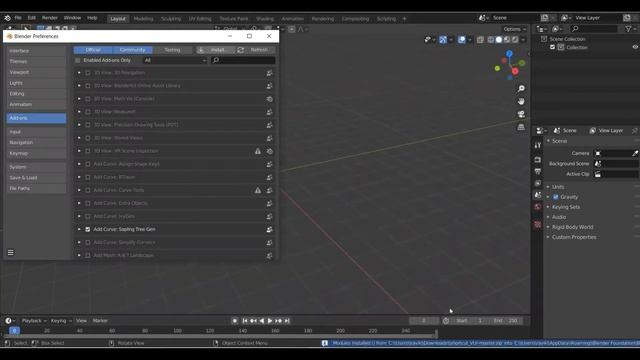Screen dimensions: 640x360
Task: Select rendered viewport shading
Action: (x=515, y=40)
